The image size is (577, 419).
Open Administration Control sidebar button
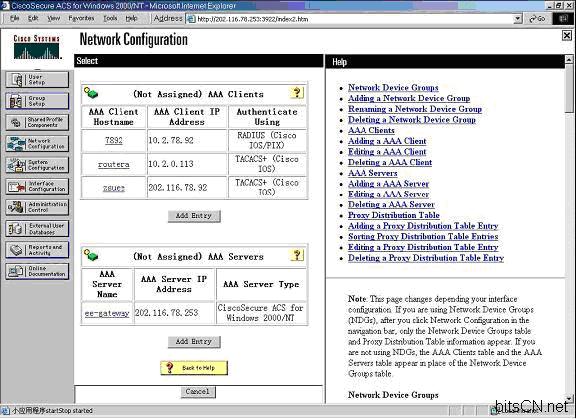(x=37, y=207)
